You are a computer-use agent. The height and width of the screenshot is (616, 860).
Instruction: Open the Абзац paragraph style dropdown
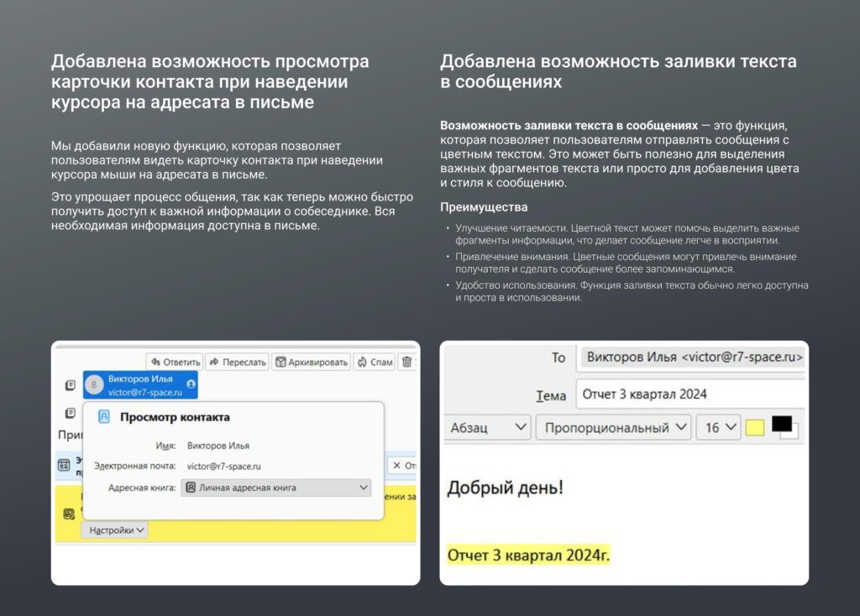[487, 427]
